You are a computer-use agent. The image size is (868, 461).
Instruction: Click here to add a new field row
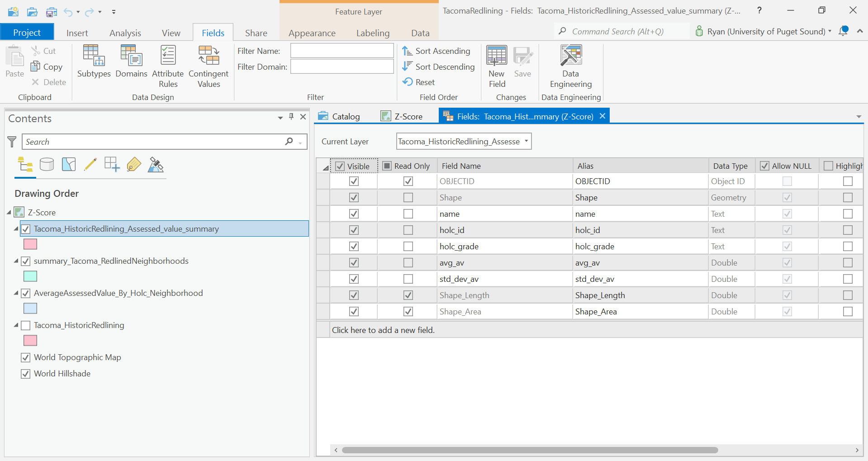[590, 330]
